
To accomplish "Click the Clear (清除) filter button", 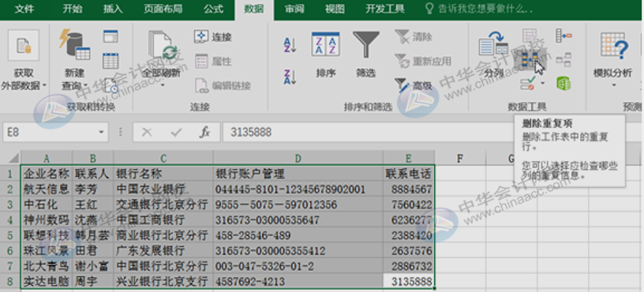I will tap(414, 36).
